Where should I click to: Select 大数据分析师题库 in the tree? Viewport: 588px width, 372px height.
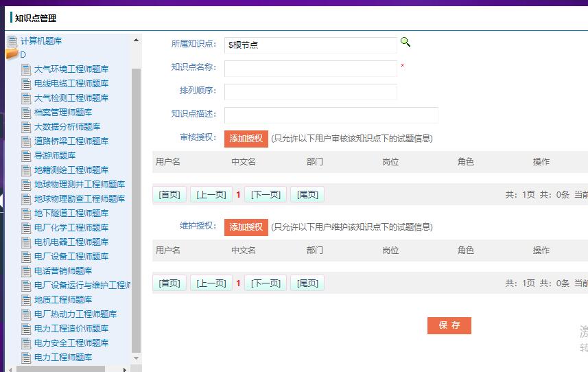pos(67,127)
